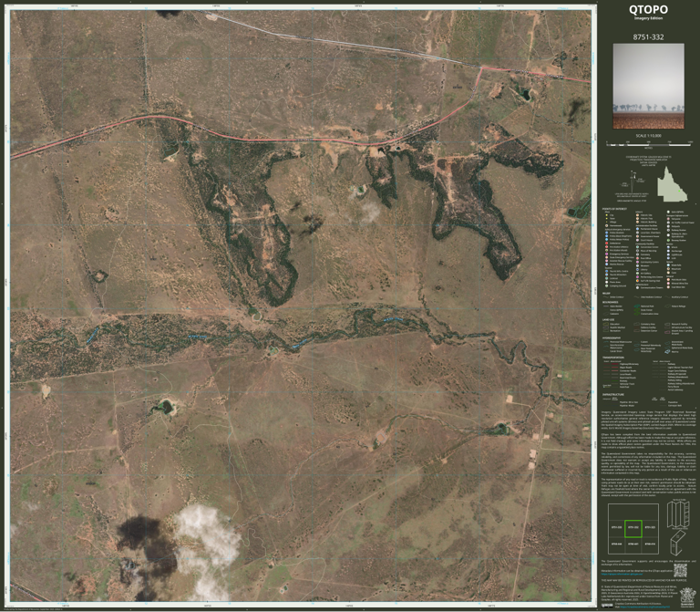Image resolution: width=700 pixels, height=612 pixels.
Task: Click the 'INFRASTRUCTURE' legend heading
Action: (612, 395)
